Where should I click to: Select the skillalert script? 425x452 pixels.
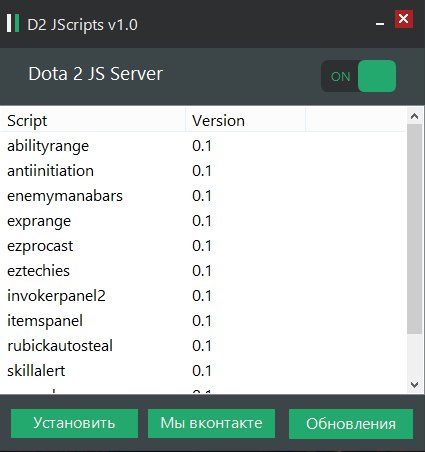36,371
